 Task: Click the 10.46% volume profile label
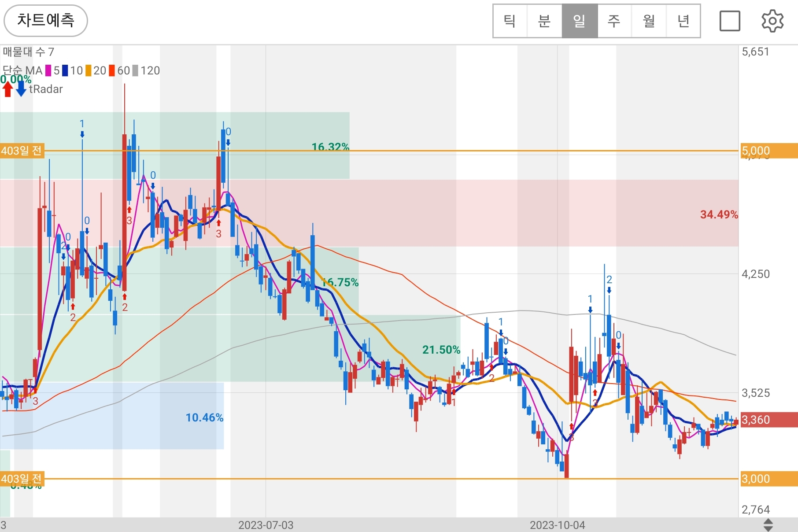204,417
